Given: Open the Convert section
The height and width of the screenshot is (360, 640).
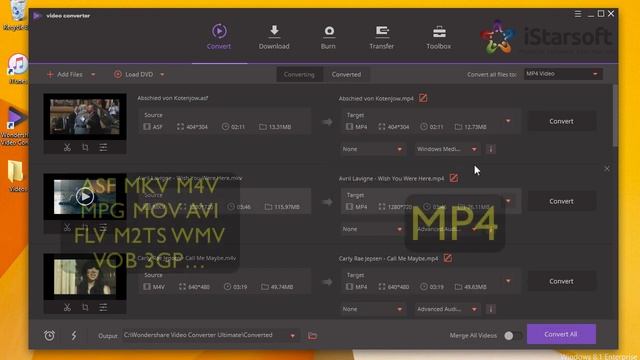Looking at the screenshot, I should coord(219,37).
